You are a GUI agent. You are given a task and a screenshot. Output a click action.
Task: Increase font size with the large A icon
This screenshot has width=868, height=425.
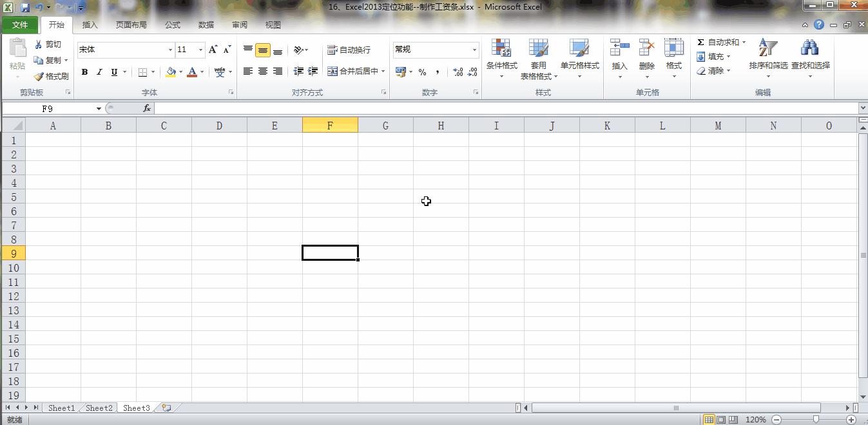pos(213,50)
